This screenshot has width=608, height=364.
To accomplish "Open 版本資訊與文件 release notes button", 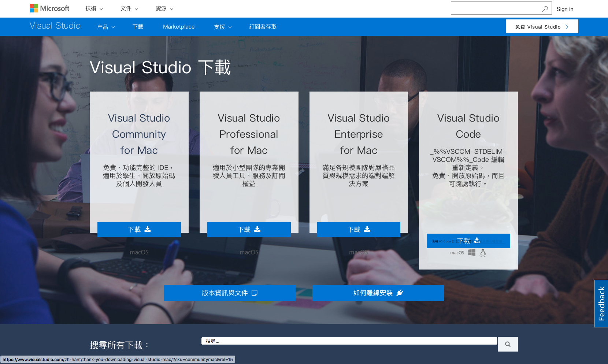I will [230, 293].
